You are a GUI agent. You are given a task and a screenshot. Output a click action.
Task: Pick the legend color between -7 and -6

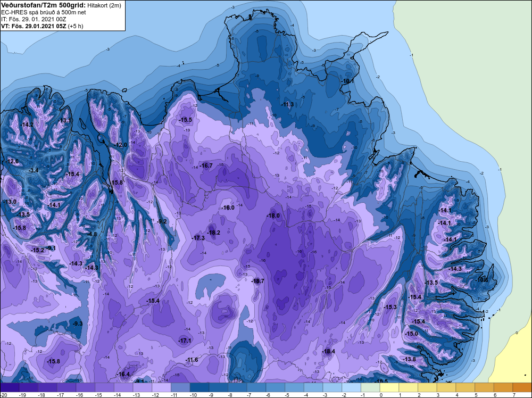coord(256,387)
